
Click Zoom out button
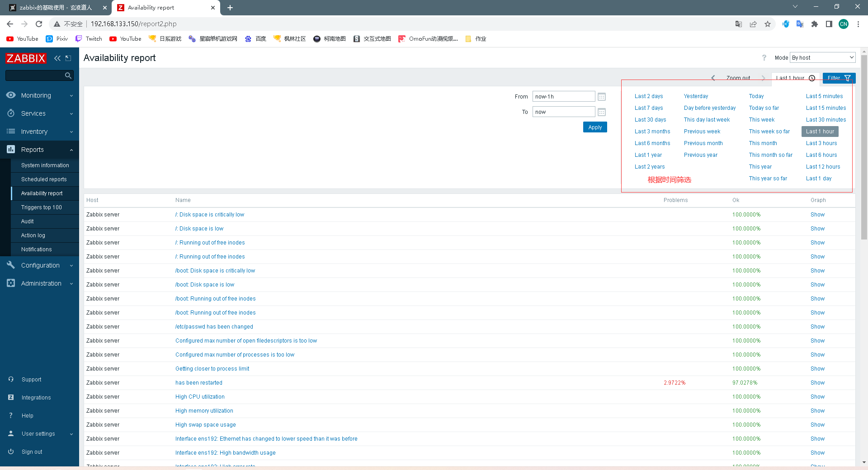click(738, 78)
